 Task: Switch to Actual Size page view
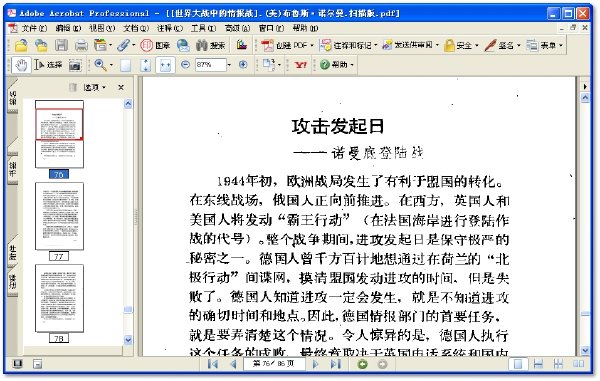(126, 65)
